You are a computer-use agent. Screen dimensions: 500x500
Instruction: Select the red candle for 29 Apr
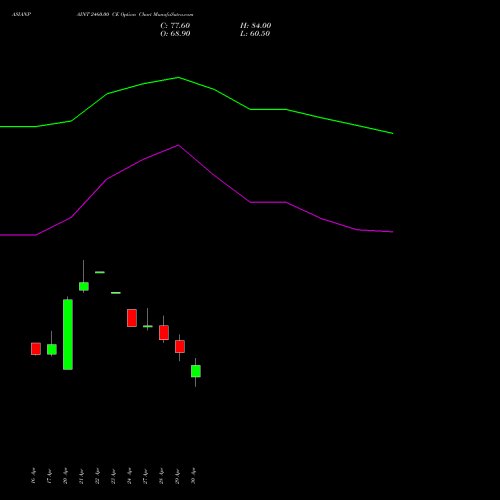[180, 346]
